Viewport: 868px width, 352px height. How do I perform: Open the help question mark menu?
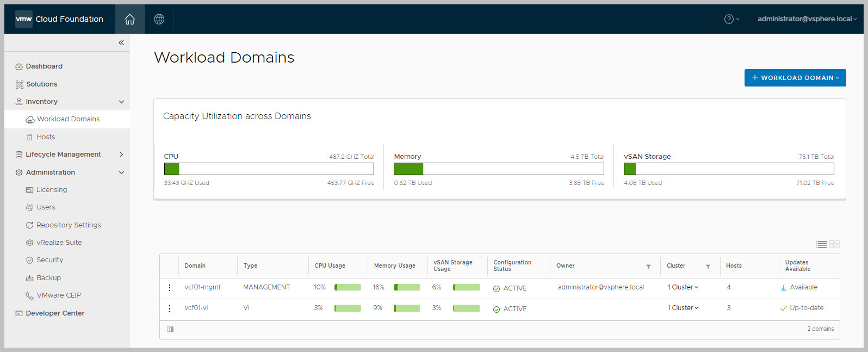point(731,19)
